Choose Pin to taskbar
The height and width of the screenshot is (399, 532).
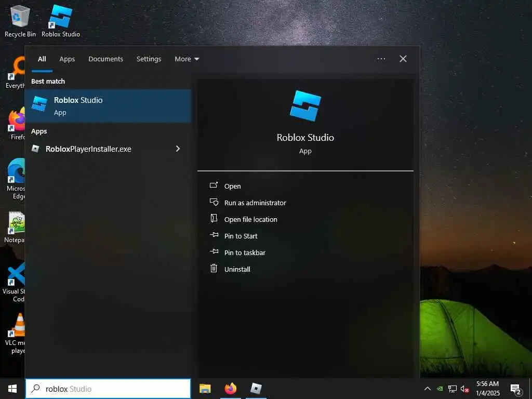point(245,253)
